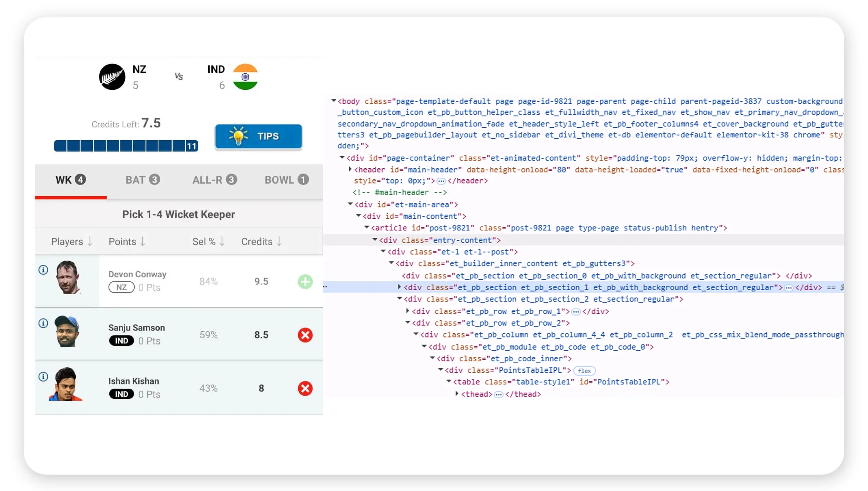Click ellipsis inside the header element
The width and height of the screenshot is (868, 491).
pyautogui.click(x=441, y=181)
